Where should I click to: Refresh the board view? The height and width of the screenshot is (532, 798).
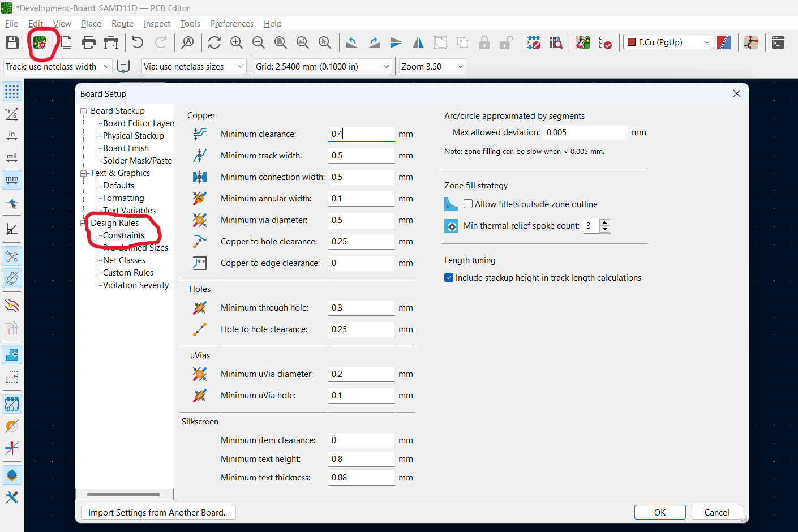point(214,42)
